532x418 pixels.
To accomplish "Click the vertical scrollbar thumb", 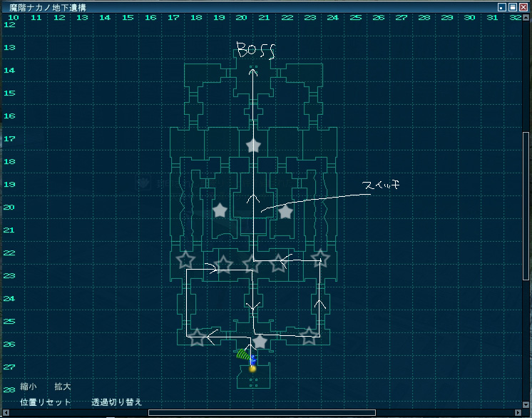I will (526, 206).
